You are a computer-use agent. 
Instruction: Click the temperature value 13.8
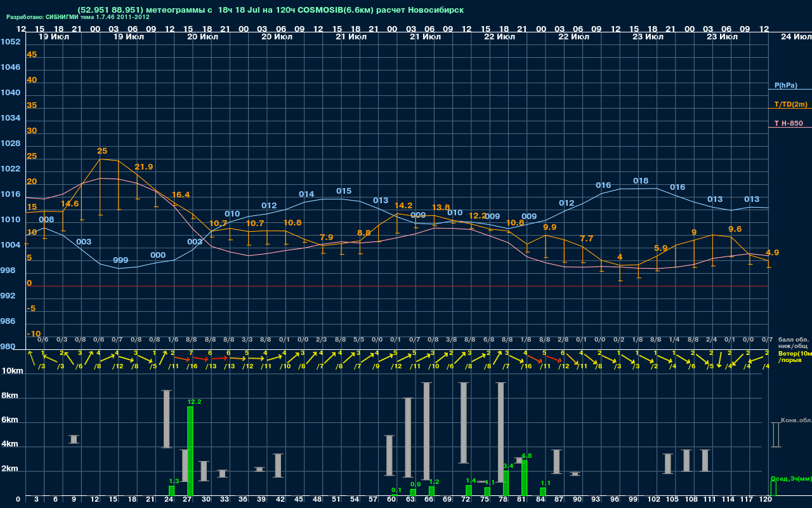coord(441,208)
